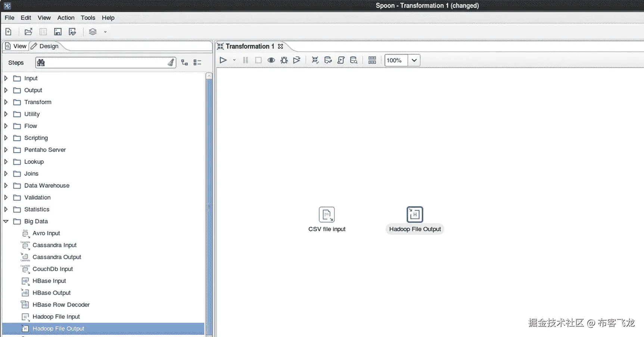This screenshot has height=337, width=644.
Task: Click the HBase Row Decoder step icon
Action: click(25, 305)
